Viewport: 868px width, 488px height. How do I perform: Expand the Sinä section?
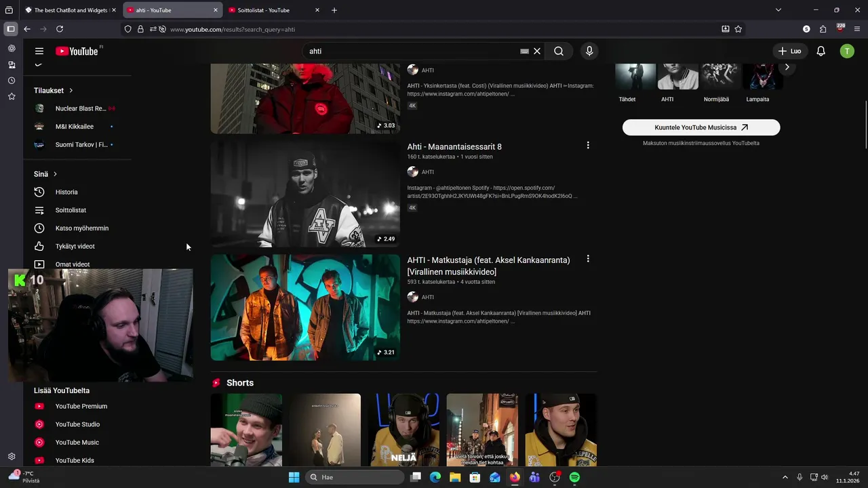tap(45, 174)
